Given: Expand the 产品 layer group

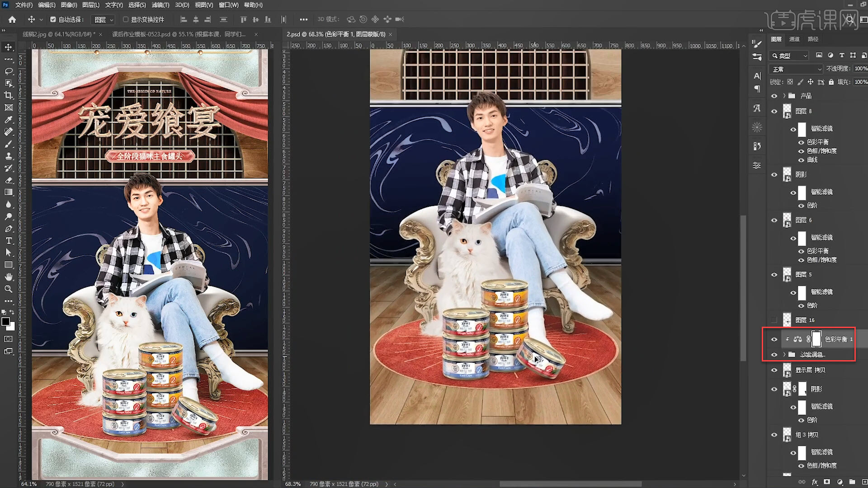Looking at the screenshot, I should (784, 96).
